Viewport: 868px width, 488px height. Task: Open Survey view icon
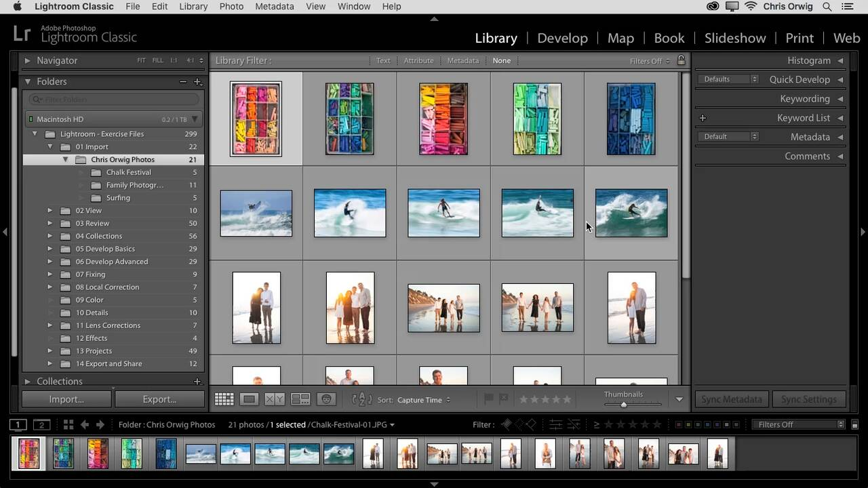[x=300, y=399]
